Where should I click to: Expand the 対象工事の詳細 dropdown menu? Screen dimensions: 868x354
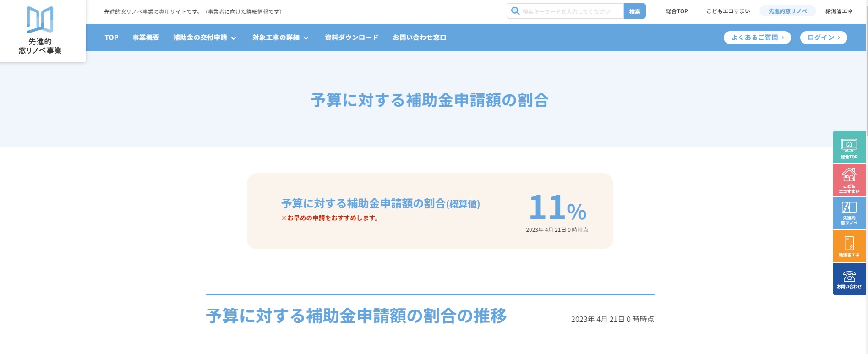click(x=280, y=38)
